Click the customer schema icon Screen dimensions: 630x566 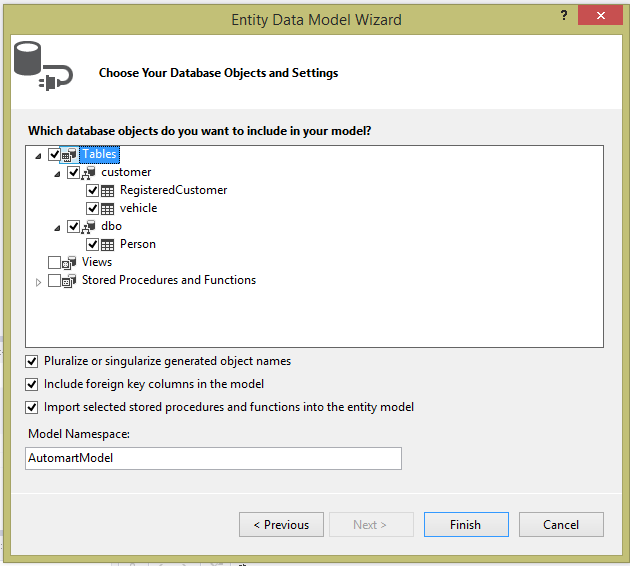88,173
